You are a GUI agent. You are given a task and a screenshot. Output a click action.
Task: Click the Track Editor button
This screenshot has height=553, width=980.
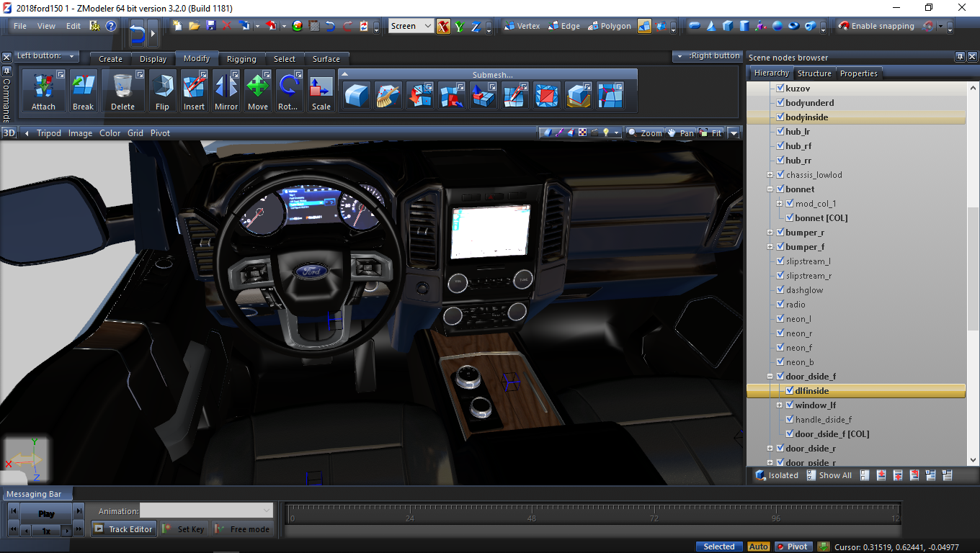pos(122,529)
